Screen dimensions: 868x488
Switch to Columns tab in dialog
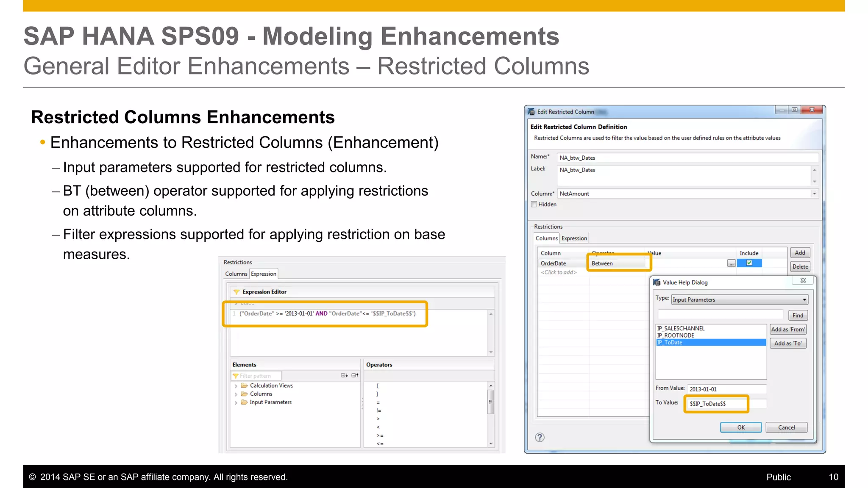(x=546, y=238)
